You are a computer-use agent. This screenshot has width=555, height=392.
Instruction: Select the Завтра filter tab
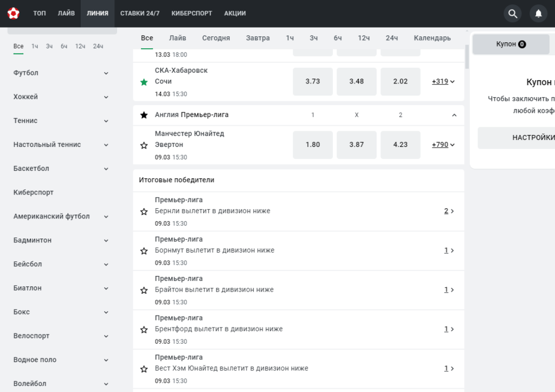coord(257,38)
